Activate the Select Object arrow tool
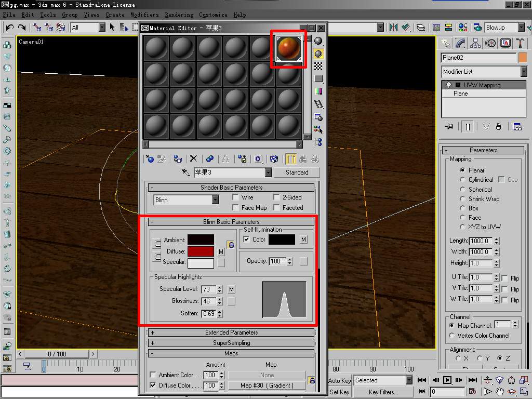The image size is (532, 399). tap(112, 27)
